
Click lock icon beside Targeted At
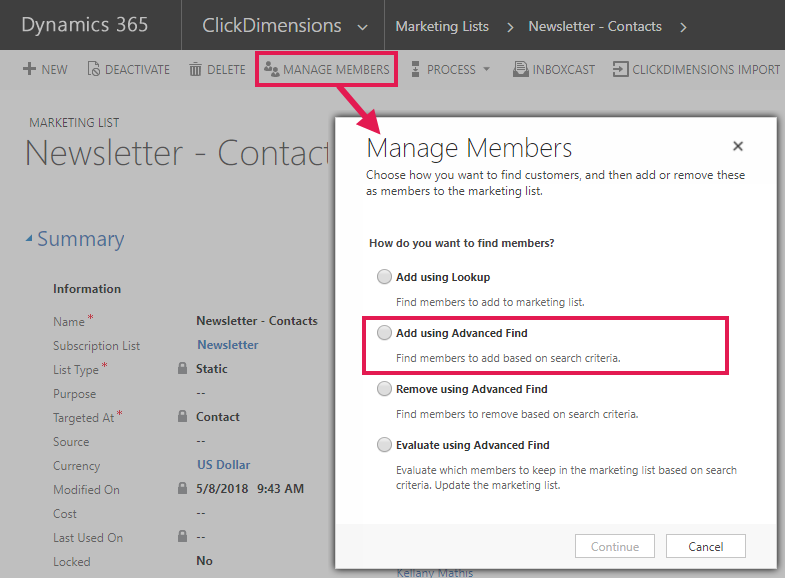tap(183, 416)
